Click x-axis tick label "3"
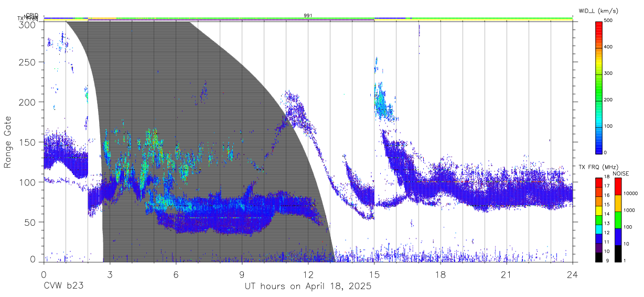Viewport: 644px width, 297px height. [110, 274]
